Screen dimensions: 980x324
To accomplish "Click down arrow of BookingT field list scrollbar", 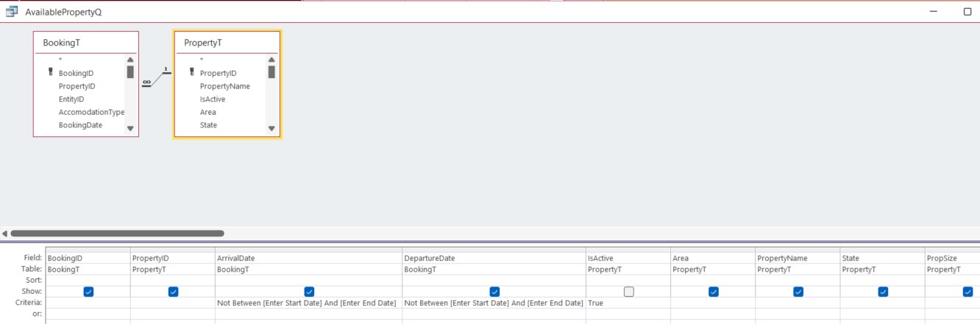I will click(x=130, y=128).
